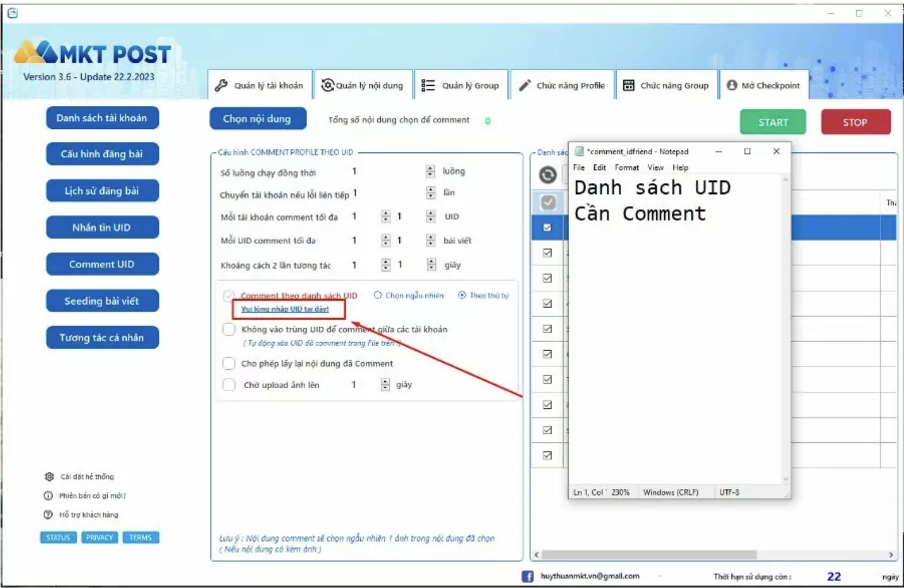904x588 pixels.
Task: Enable Cho phép lấy lại nội dung đã Comment
Action: pos(229,363)
